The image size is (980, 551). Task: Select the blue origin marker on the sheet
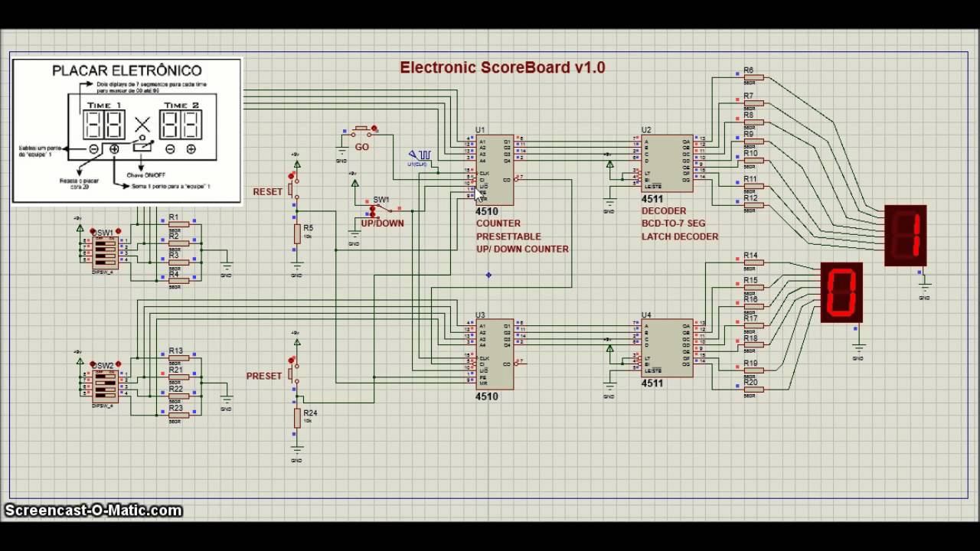click(x=488, y=275)
